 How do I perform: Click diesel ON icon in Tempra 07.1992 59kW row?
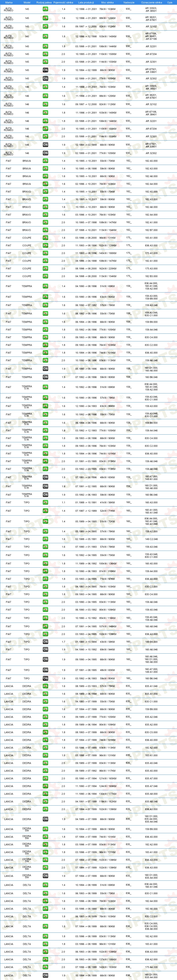click(45, 377)
